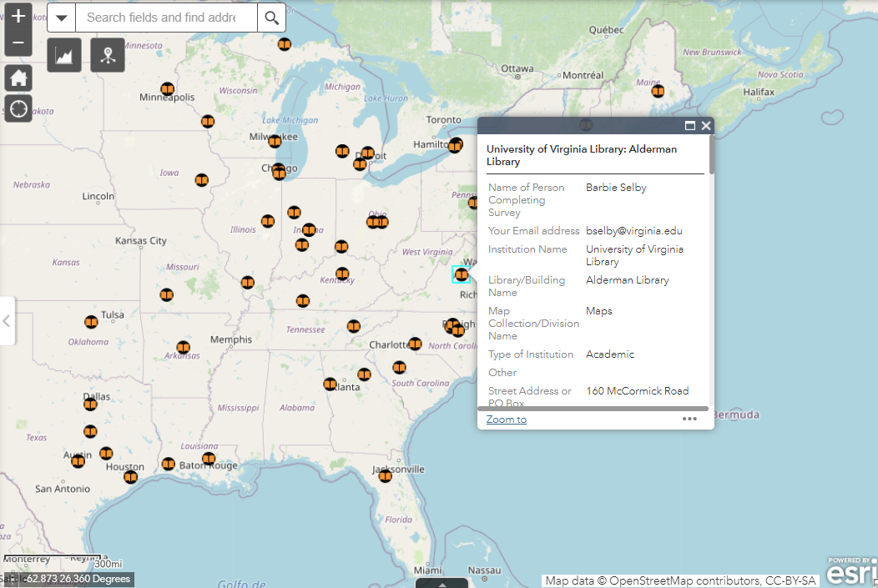The image size is (878, 588).
Task: Expand the search source dropdown
Action: [61, 18]
